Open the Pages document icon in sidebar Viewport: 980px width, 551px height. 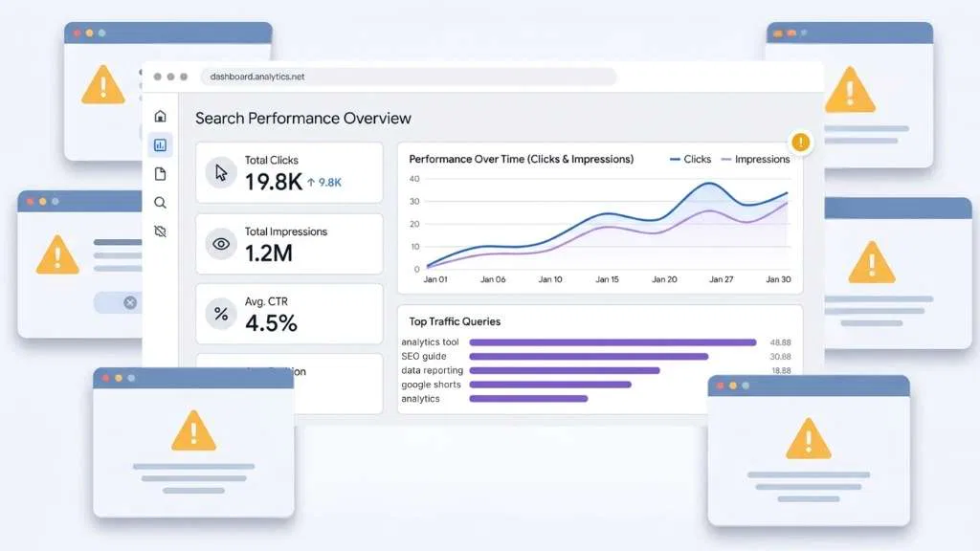coord(160,173)
